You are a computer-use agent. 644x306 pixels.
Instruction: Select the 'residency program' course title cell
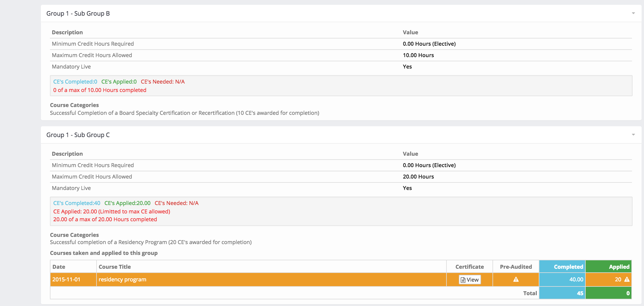[271, 280]
